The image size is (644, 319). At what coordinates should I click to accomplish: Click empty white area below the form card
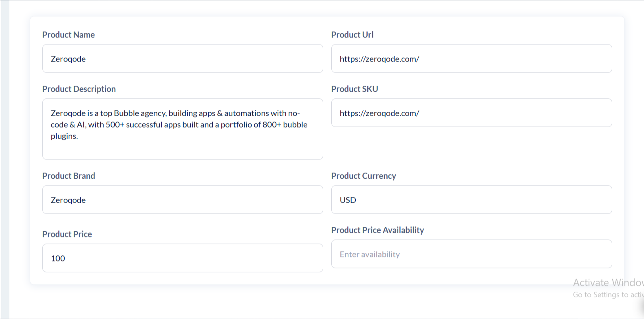coord(285,302)
